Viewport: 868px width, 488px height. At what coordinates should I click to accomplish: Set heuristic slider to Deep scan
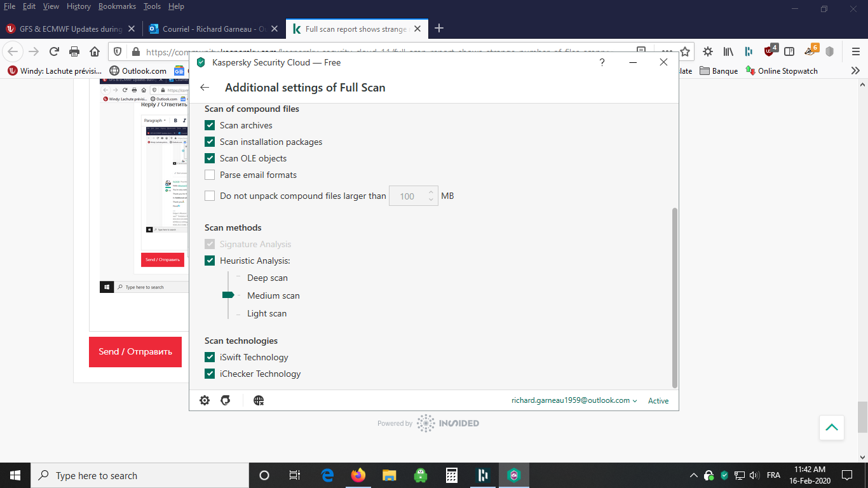coord(268,278)
